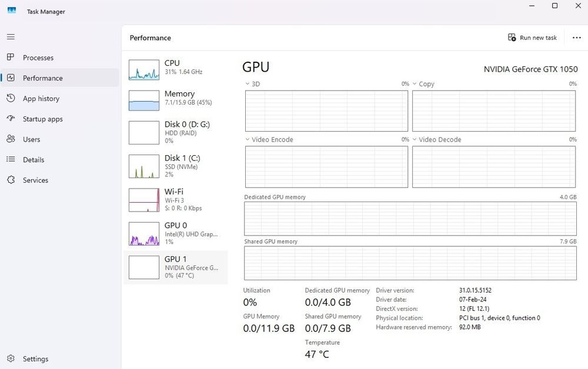Screen dimensions: 588x369
Task: Click driver date 07-Feb-24
Action: [473, 300]
